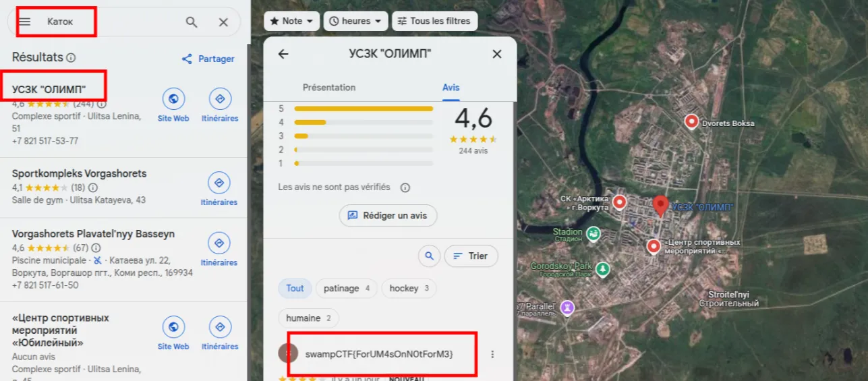Open Site Web for Центр спортивных мероприятий
This screenshot has width=868, height=381.
click(x=173, y=333)
